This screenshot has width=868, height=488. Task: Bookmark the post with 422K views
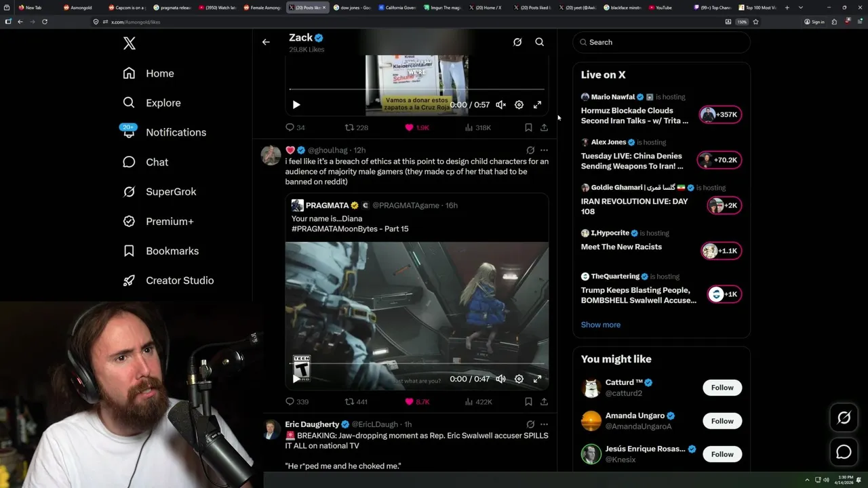coord(528,402)
